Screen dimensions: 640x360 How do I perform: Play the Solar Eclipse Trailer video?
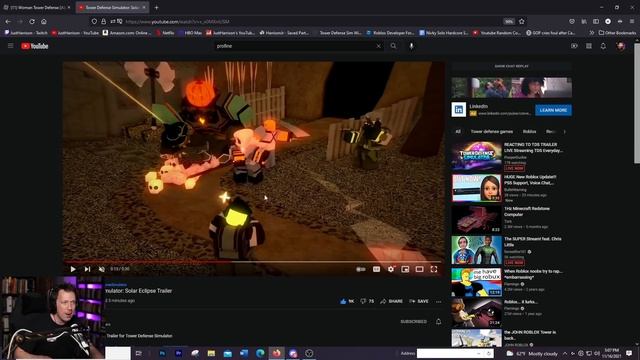pyautogui.click(x=73, y=269)
